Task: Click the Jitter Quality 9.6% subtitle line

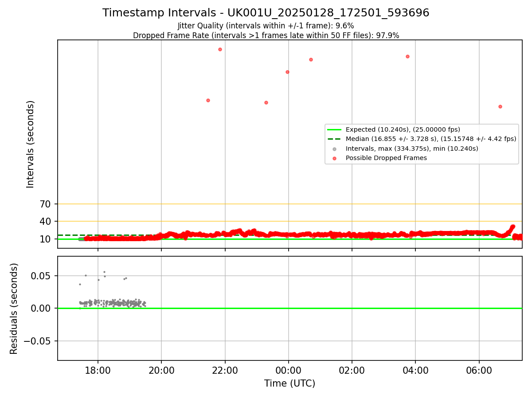Action: point(266,26)
